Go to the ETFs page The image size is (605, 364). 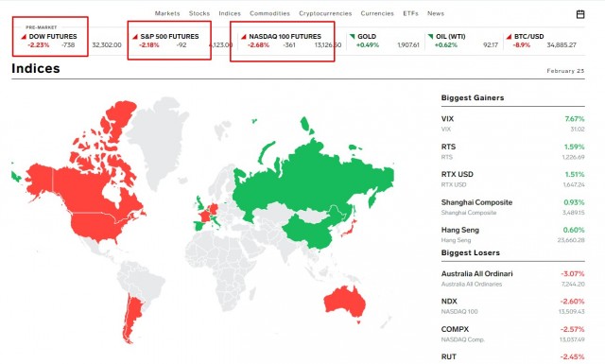410,13
